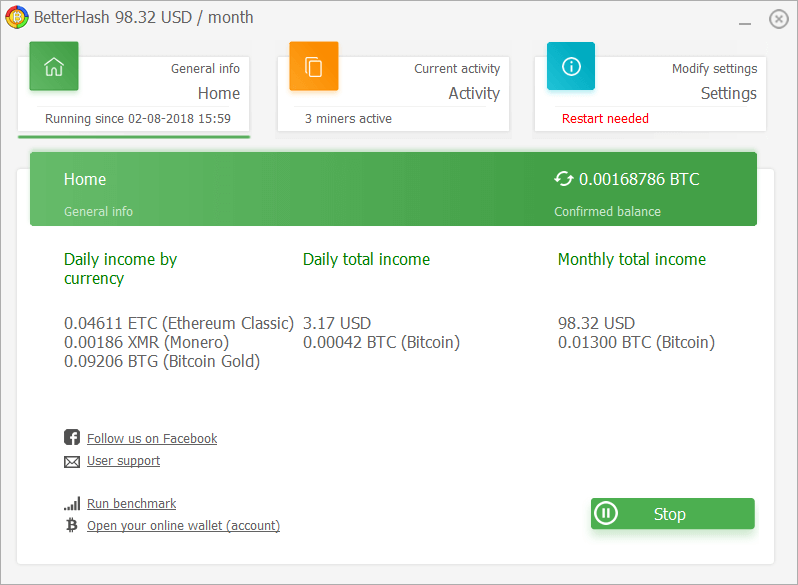Click the envelope support icon

72,462
